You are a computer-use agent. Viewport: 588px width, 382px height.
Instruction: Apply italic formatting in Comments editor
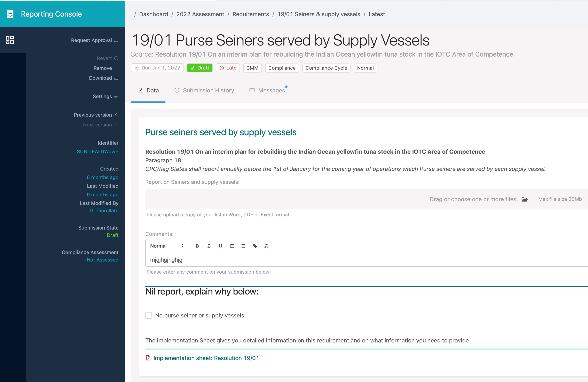tap(209, 246)
